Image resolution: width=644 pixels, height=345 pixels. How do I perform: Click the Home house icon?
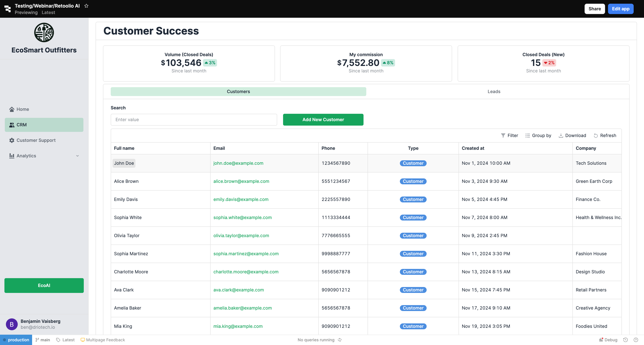12,109
